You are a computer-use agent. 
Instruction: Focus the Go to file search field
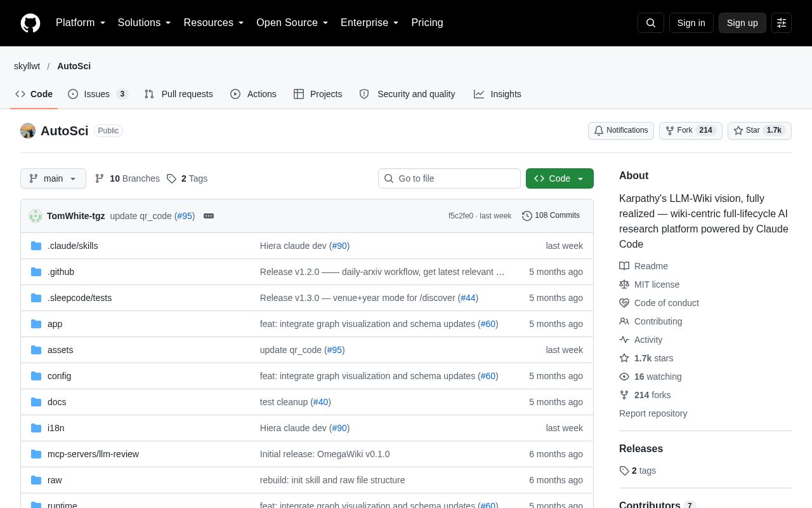click(x=449, y=178)
